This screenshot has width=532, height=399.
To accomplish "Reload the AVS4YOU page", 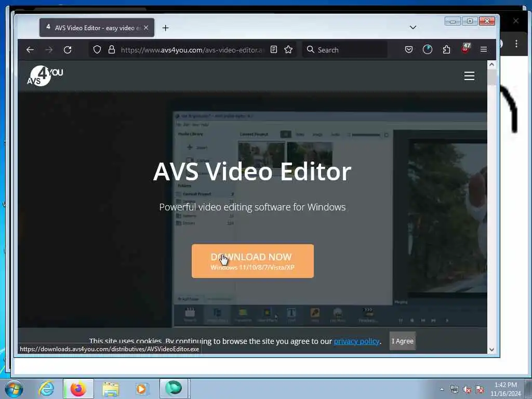I will [68, 50].
